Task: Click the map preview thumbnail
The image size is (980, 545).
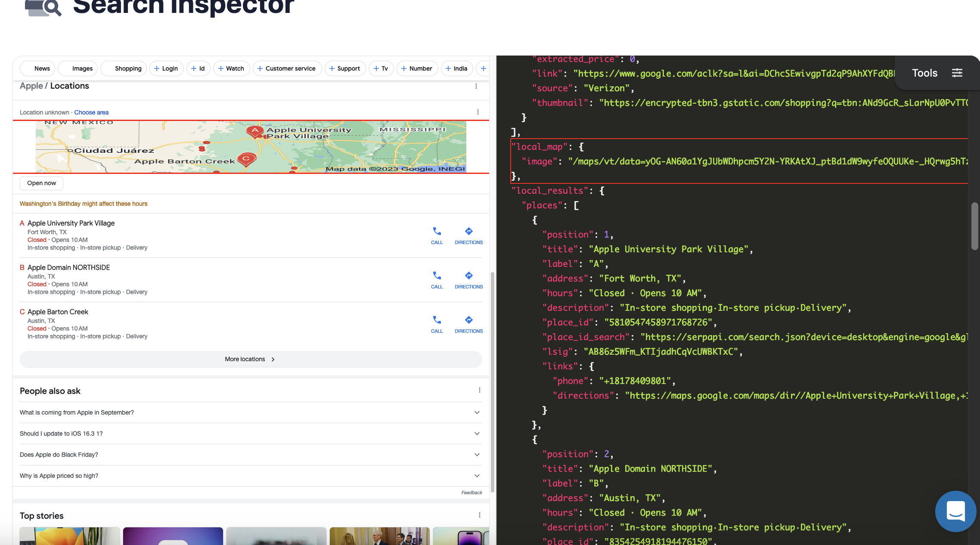Action: coord(251,147)
